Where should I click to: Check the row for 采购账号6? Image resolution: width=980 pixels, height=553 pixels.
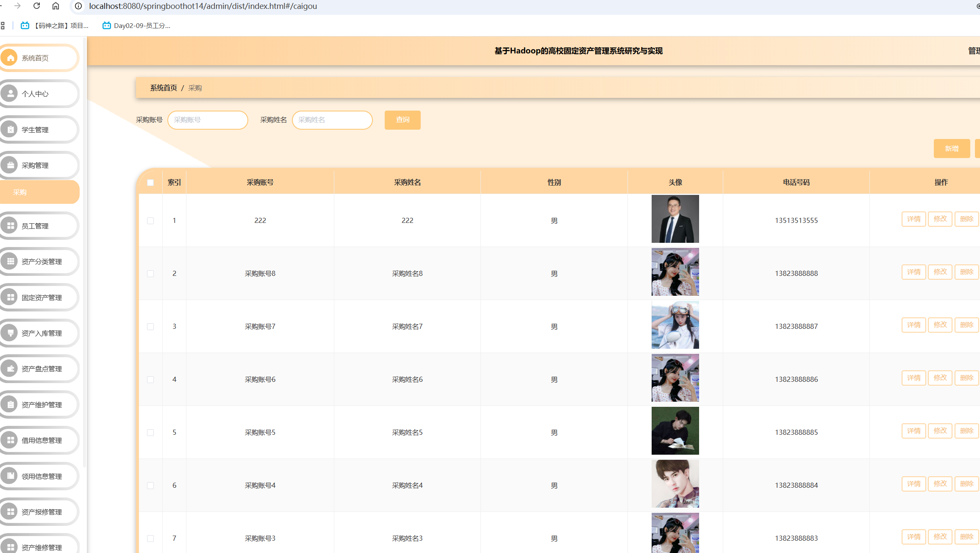pyautogui.click(x=150, y=380)
